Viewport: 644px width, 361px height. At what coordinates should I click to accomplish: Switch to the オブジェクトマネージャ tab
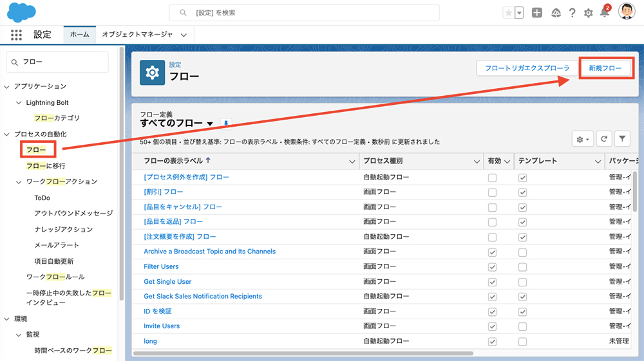[x=137, y=35]
